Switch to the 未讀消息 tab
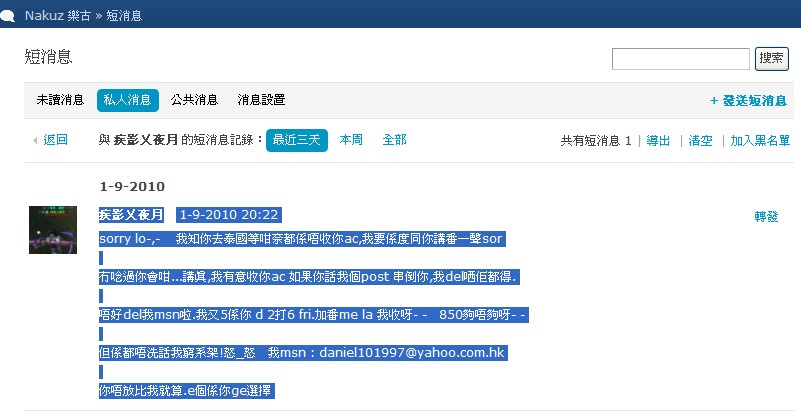This screenshot has height=412, width=801. (x=60, y=100)
